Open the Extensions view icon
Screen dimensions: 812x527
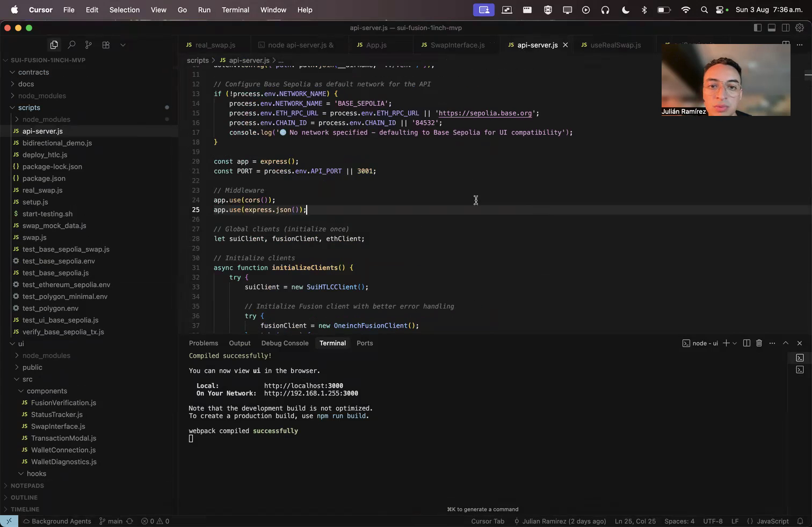[x=106, y=45]
